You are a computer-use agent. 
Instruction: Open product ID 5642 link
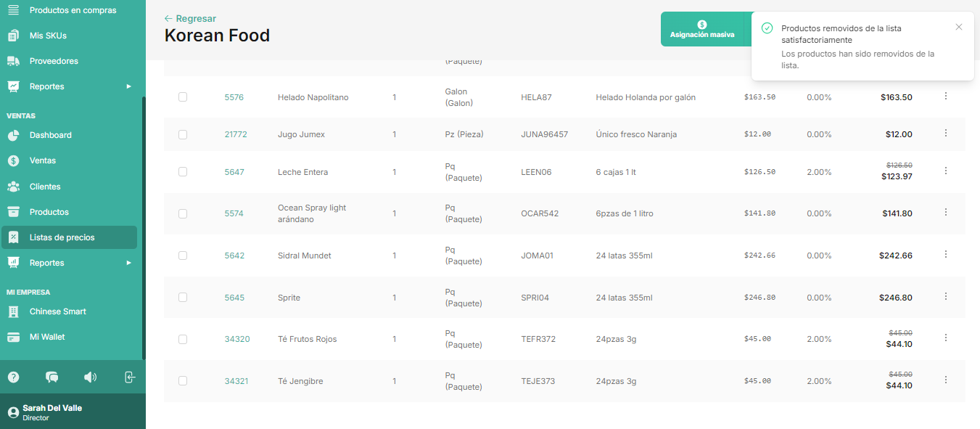[x=234, y=256]
